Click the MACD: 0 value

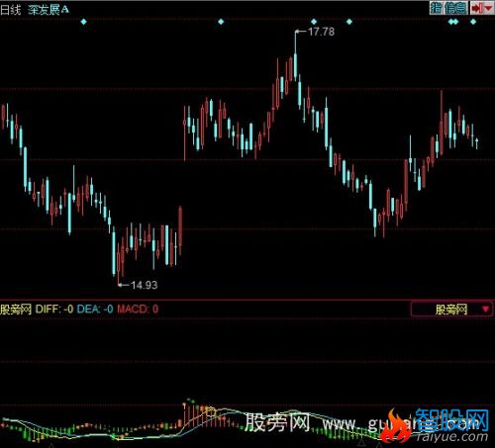(138, 310)
